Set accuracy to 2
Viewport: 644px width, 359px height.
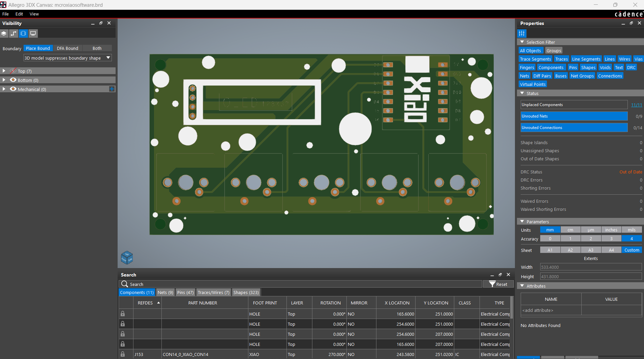point(590,238)
